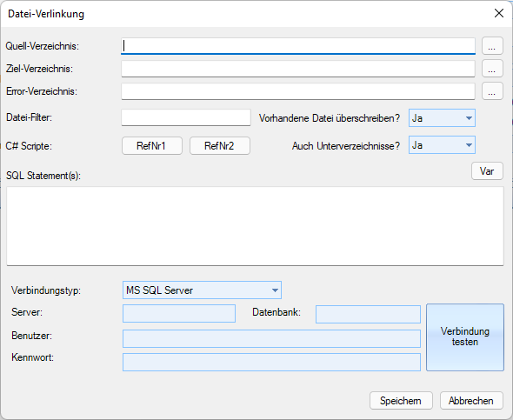Browse for the Error-Verzeichnis folder
Image resolution: width=513 pixels, height=420 pixels.
point(492,91)
